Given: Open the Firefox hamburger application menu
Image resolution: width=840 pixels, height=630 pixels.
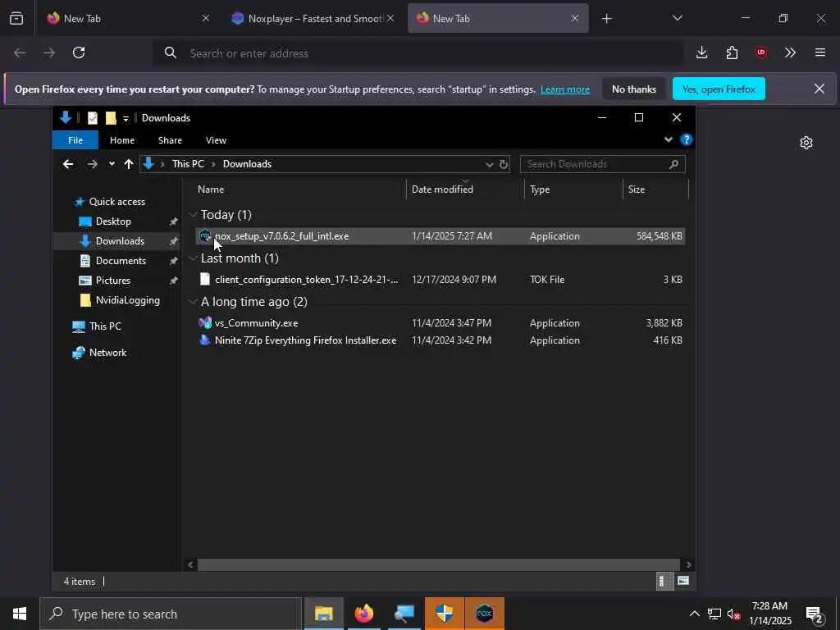Looking at the screenshot, I should pyautogui.click(x=820, y=52).
